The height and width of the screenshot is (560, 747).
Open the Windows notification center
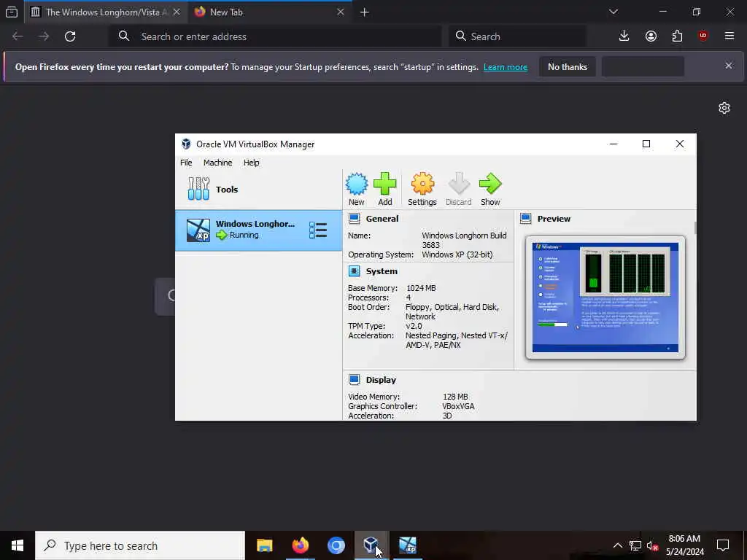[x=723, y=545]
